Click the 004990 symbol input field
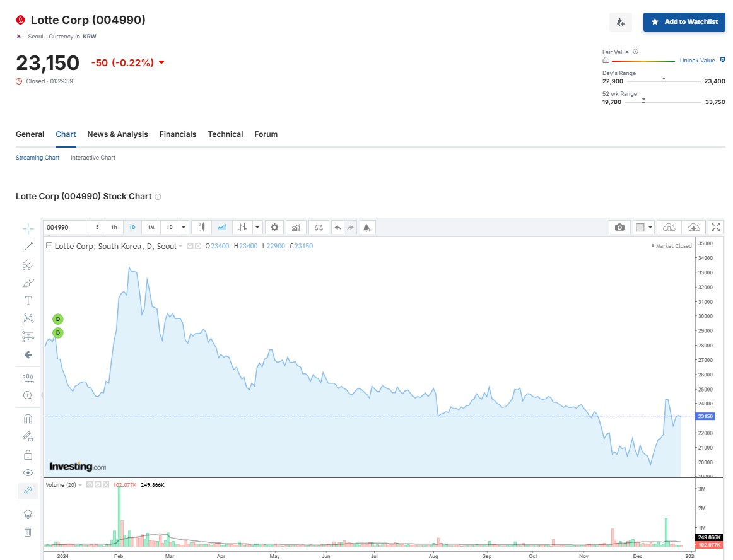 66,227
